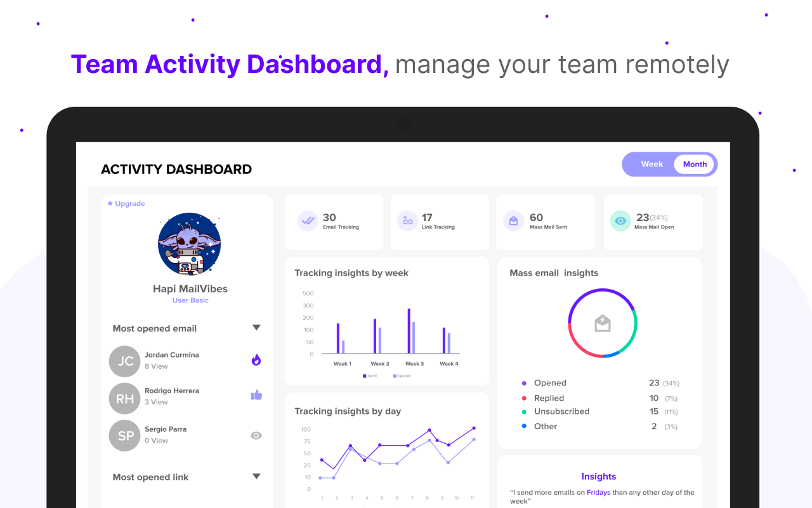Click the Hapi MailVibes alien profile picture
This screenshot has width=812, height=508.
[x=190, y=244]
